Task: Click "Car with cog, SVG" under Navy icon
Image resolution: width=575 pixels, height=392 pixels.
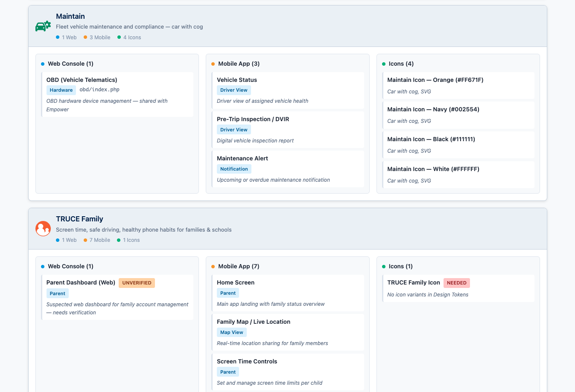Action: pyautogui.click(x=409, y=121)
